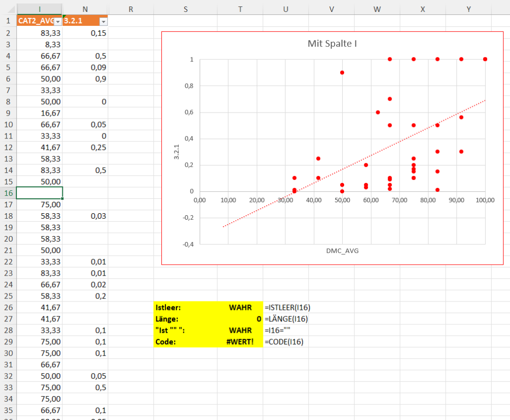The height and width of the screenshot is (420, 510).
Task: Click cell I3 with value 8,33
Action: (39, 44)
